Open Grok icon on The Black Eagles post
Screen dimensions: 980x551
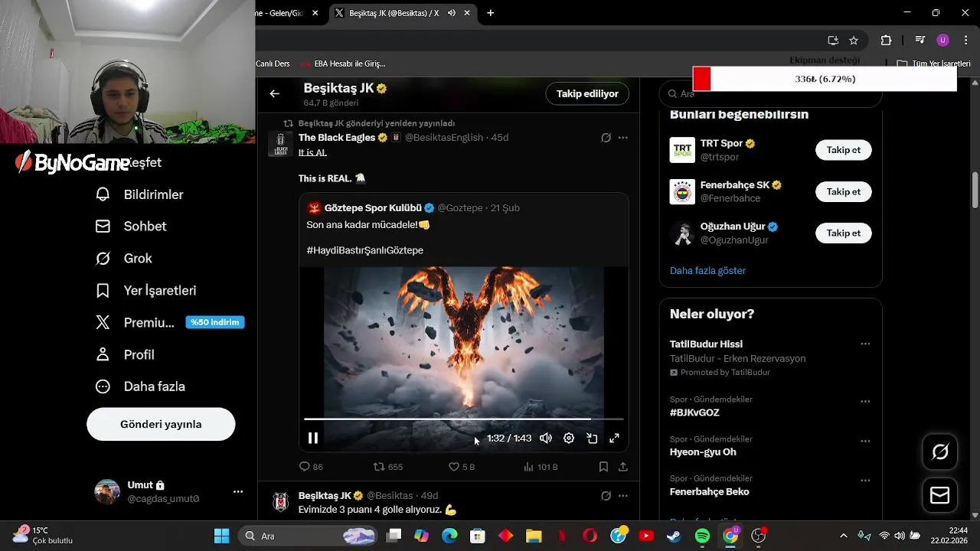click(x=606, y=138)
